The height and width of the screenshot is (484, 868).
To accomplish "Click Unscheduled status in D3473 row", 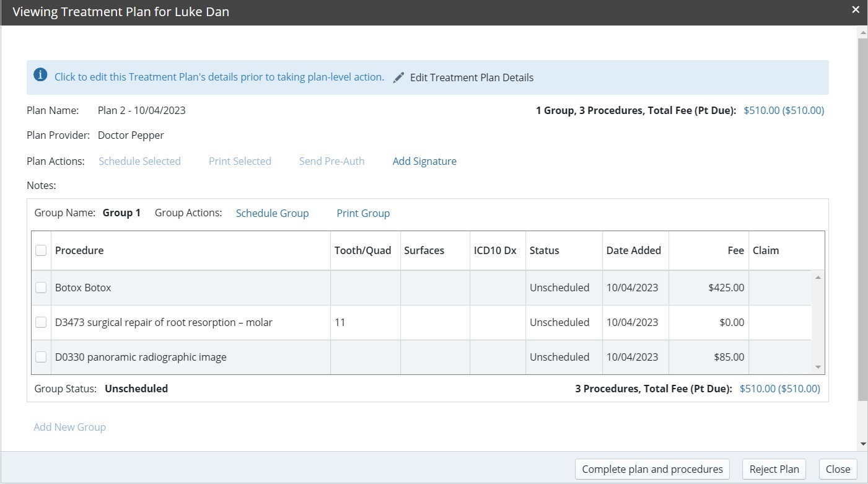I will coord(559,322).
